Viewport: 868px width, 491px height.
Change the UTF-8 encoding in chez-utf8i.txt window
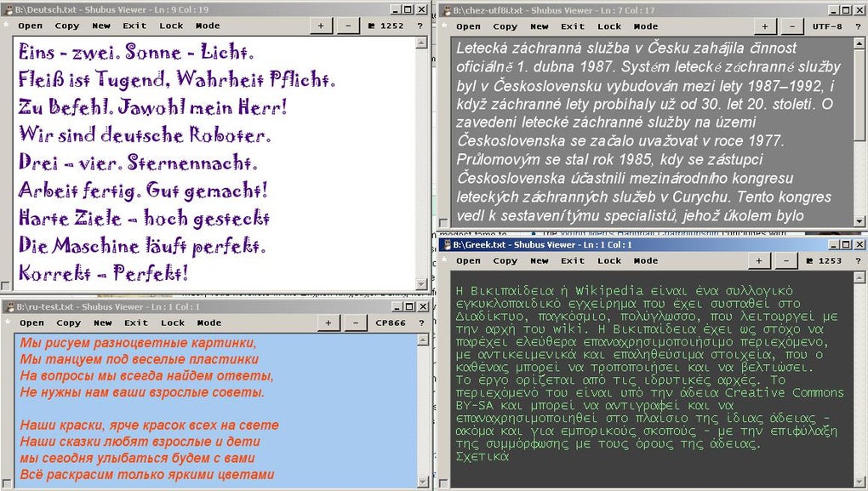coord(827,26)
